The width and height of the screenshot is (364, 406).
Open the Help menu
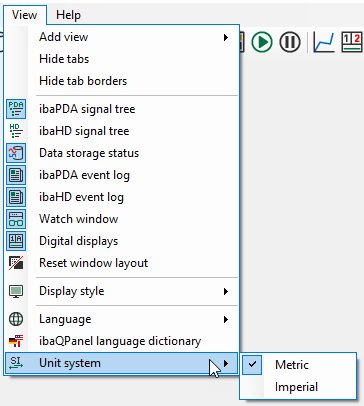68,15
